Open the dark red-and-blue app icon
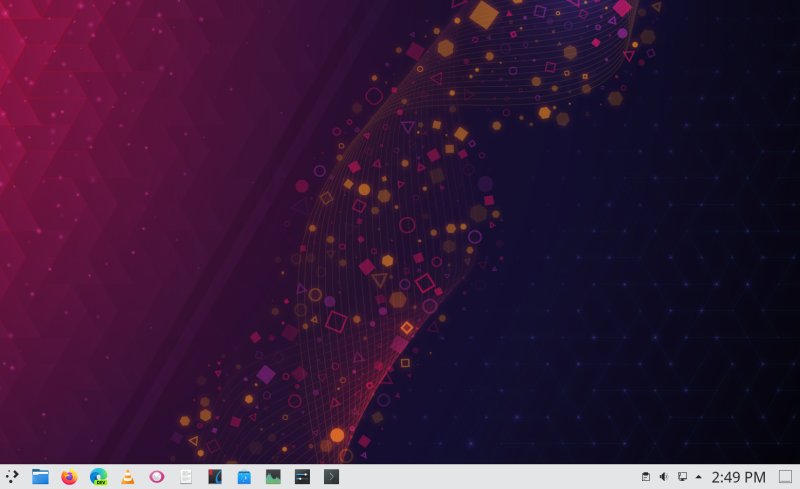Viewport: 800px width, 489px height. pyautogui.click(x=215, y=477)
